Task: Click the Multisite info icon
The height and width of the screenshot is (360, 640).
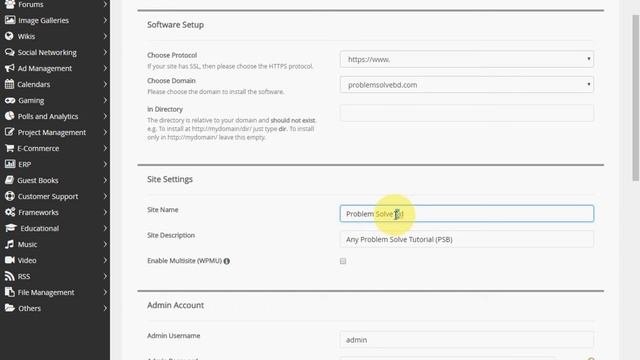Action: coord(227,261)
